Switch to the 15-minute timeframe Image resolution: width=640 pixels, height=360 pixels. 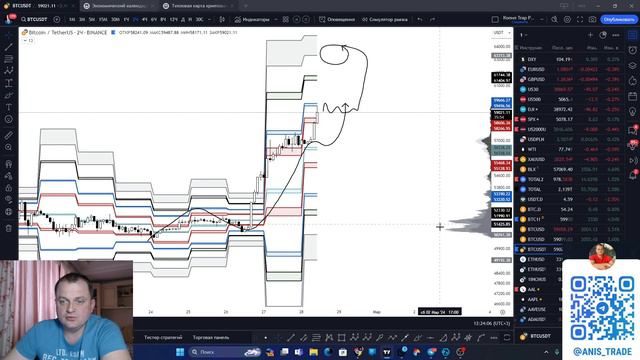103,19
